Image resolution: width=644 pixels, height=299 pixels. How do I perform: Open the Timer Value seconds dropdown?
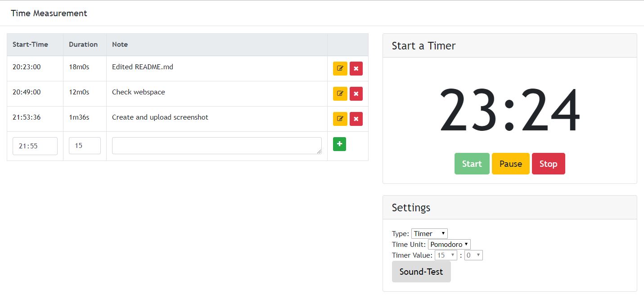(473, 255)
